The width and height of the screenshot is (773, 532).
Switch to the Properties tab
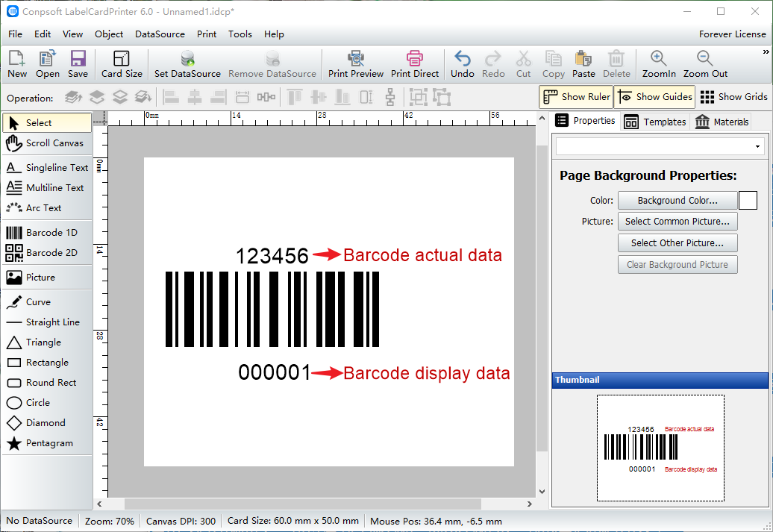pos(585,121)
